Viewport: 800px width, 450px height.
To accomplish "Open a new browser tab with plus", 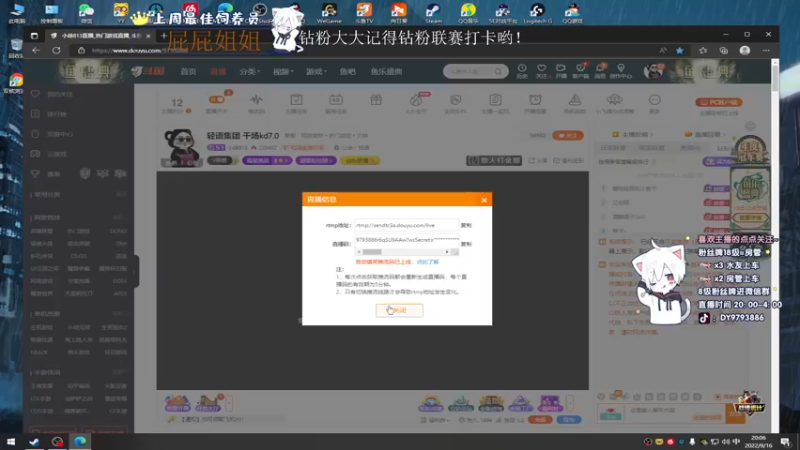I will (163, 35).
